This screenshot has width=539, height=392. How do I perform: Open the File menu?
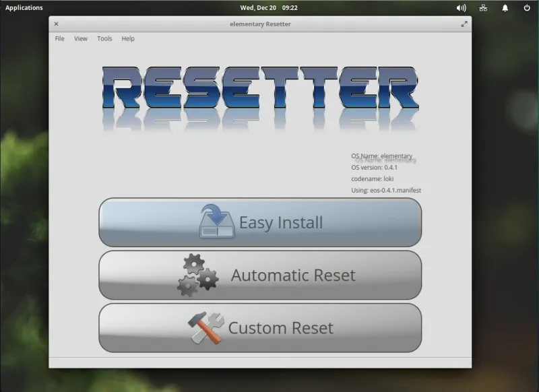[59, 38]
